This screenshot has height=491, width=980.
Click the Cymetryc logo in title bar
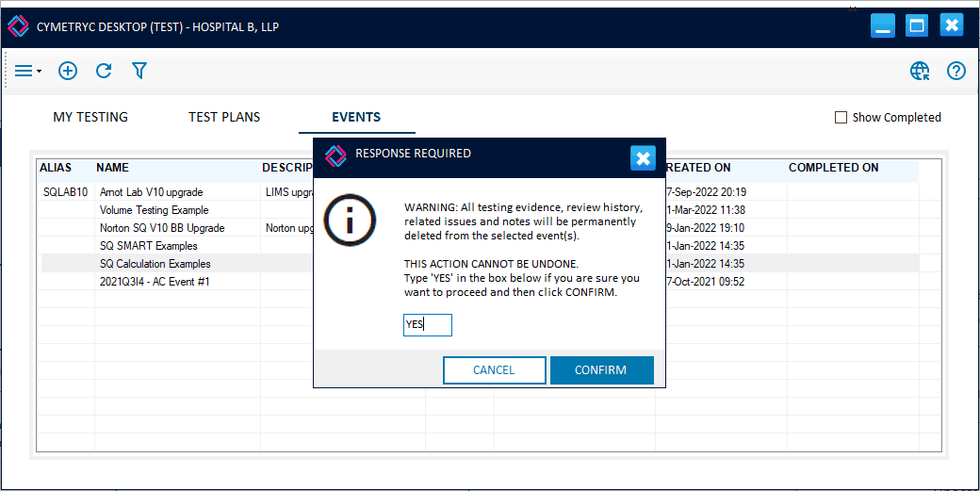tap(19, 27)
